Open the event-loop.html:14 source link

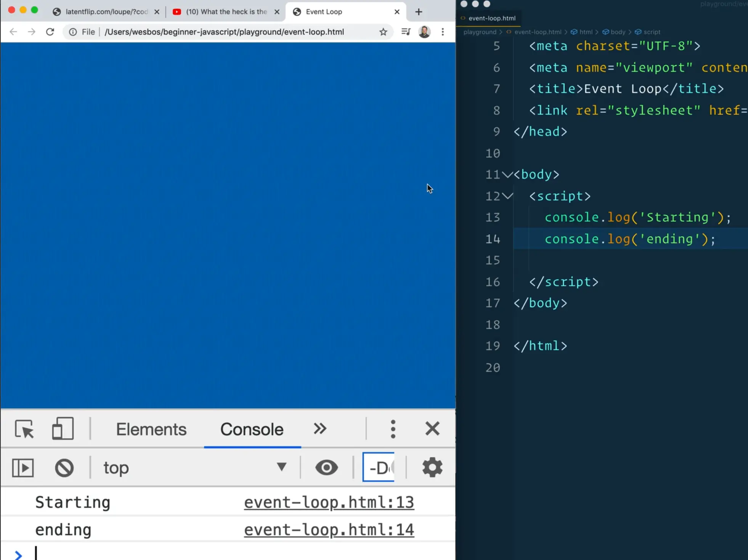point(329,530)
